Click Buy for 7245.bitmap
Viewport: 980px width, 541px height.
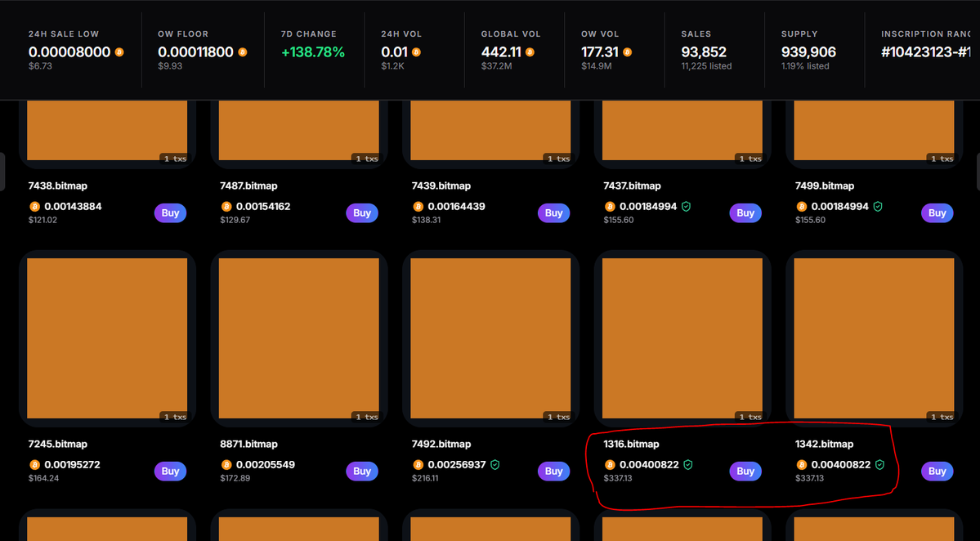point(170,471)
